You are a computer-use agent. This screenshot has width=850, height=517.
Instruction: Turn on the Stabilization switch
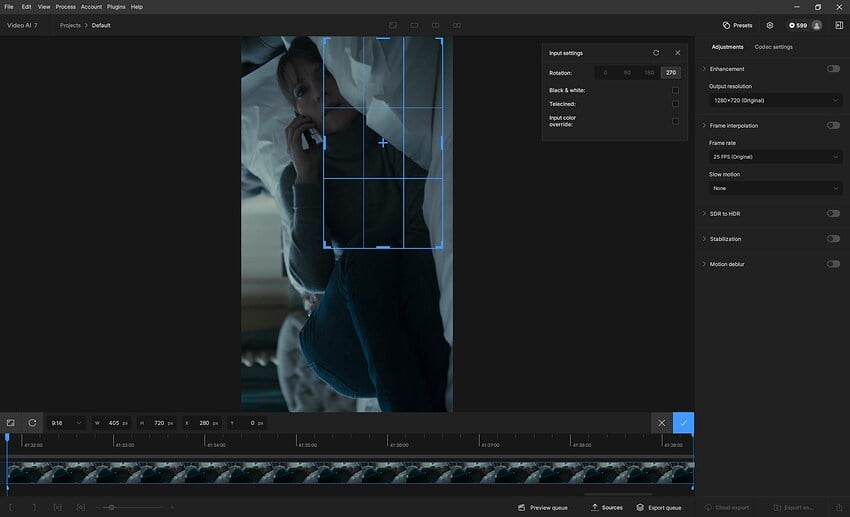coord(832,239)
